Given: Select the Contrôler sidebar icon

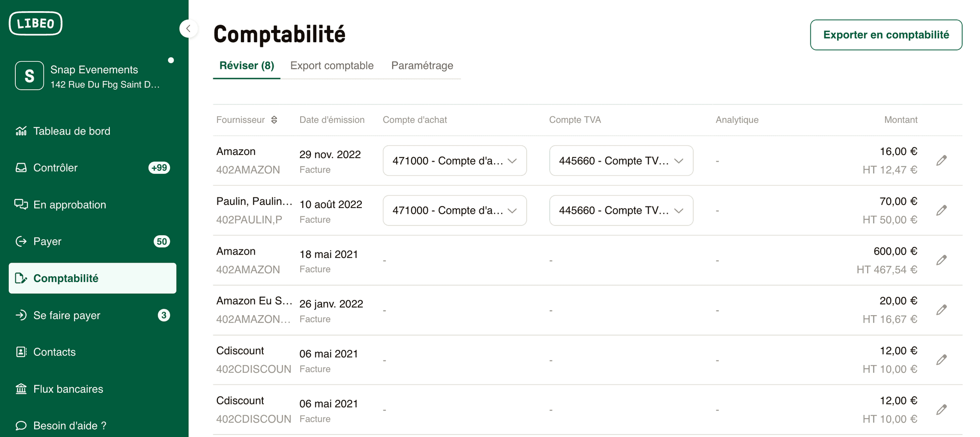Looking at the screenshot, I should click(21, 167).
